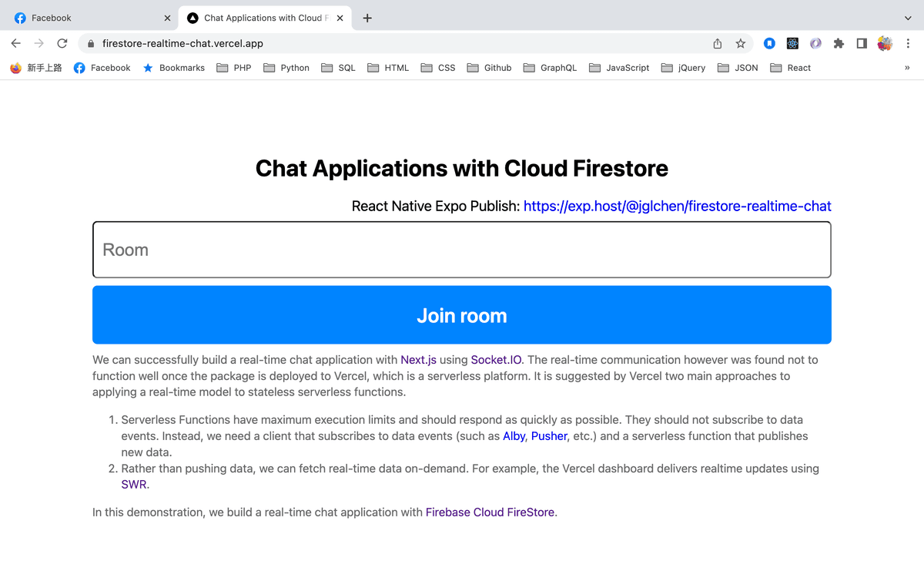Go back with the browser back arrow
Viewport: 924px width, 578px height.
[16, 43]
